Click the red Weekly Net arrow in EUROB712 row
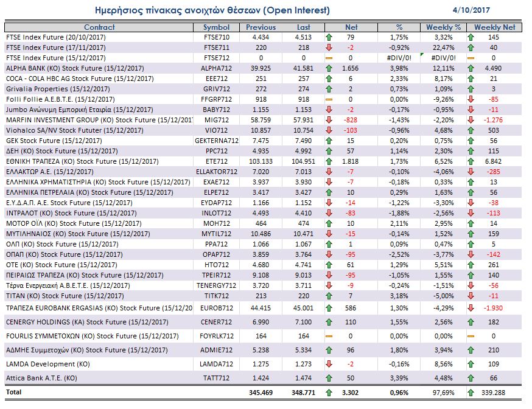The image size is (532, 409). point(471,308)
